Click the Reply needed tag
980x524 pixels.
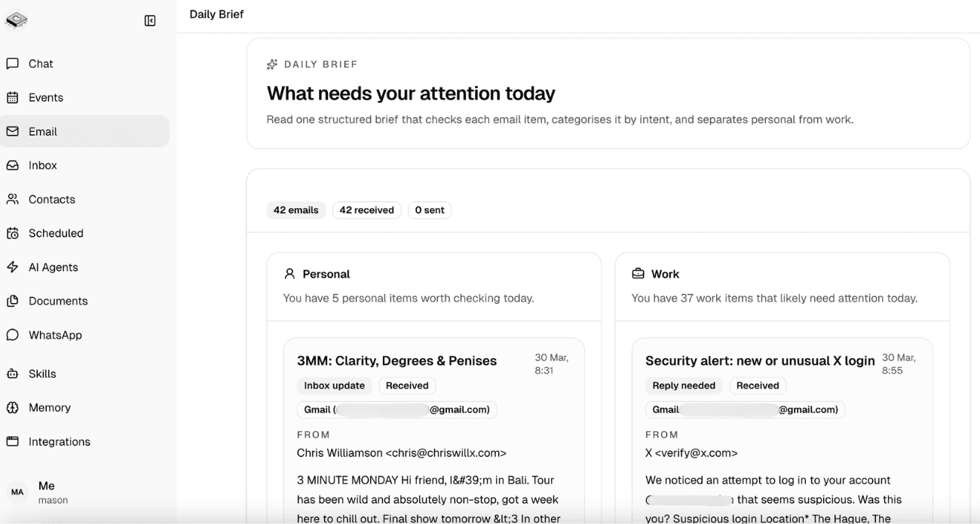click(684, 386)
